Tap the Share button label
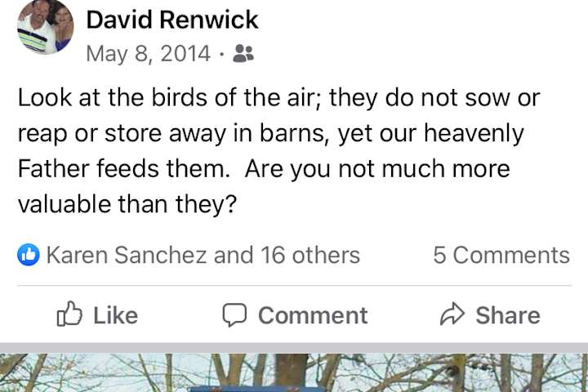Screen dimensions: 588x392 tap(508, 315)
